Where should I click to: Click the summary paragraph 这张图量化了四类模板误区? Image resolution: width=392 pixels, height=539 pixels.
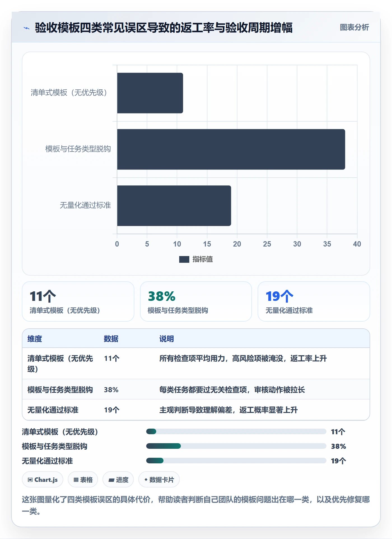point(196,505)
